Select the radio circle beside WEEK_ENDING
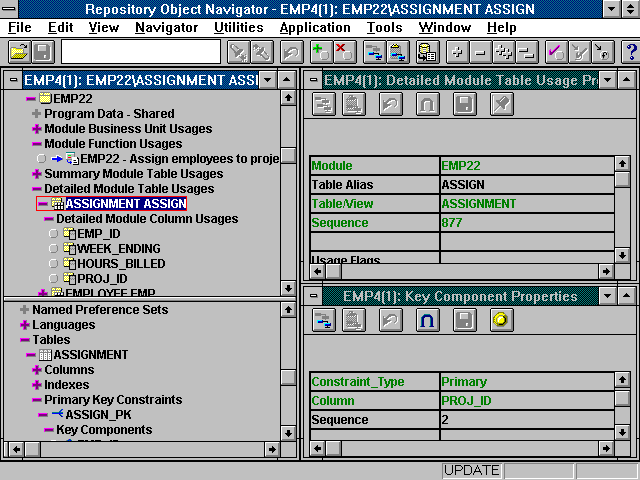This screenshot has height=480, width=640. tap(53, 249)
